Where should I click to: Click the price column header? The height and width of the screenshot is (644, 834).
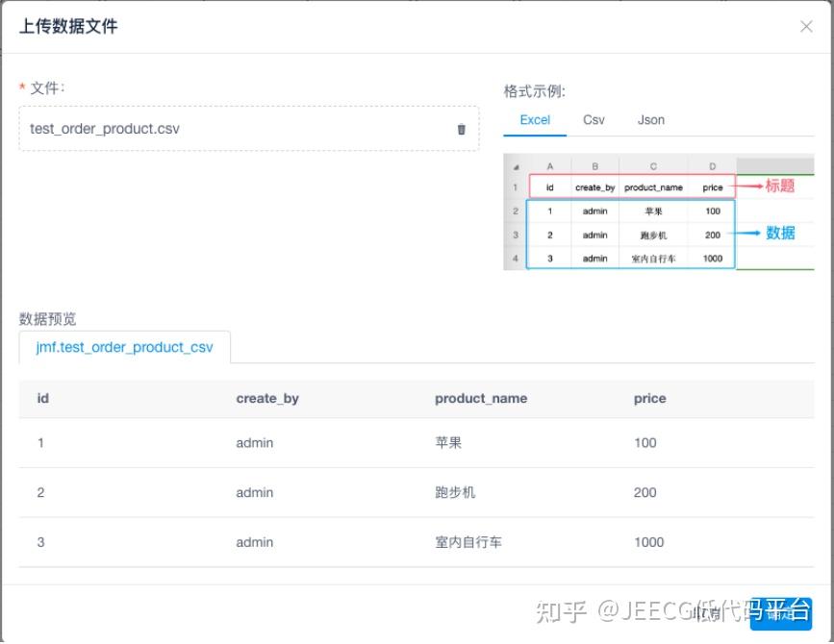point(649,399)
